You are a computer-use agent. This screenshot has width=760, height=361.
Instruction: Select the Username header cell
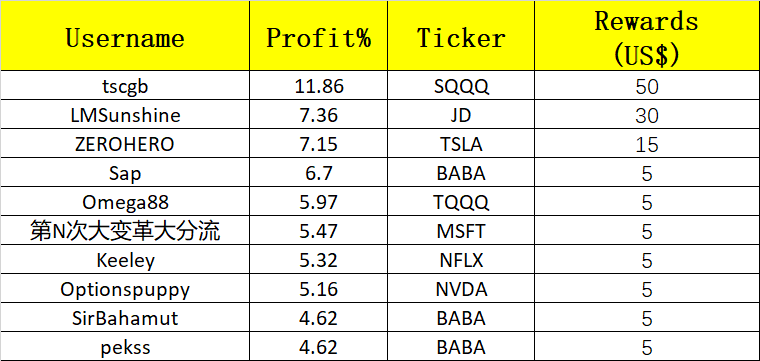[x=125, y=36]
